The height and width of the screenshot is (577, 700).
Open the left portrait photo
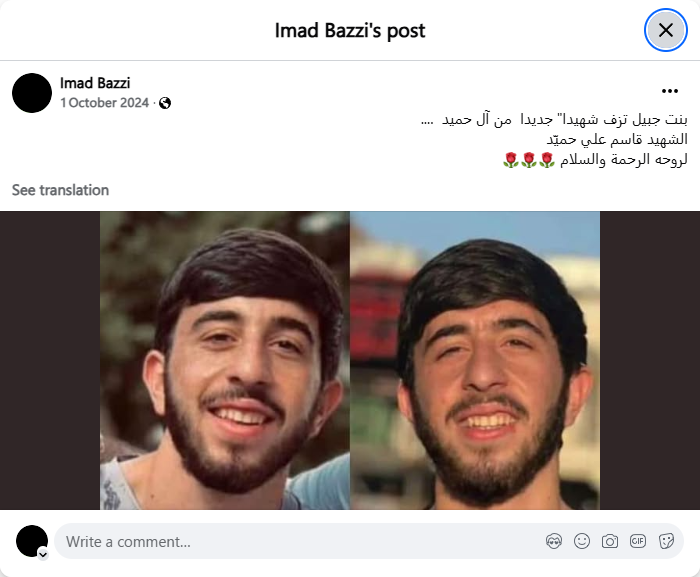pos(225,360)
